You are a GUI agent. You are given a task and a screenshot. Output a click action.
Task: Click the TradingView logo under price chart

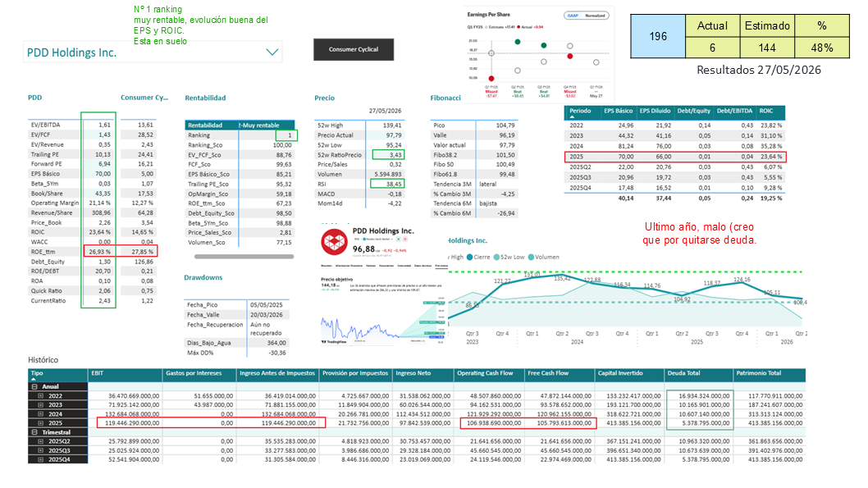[x=334, y=342]
